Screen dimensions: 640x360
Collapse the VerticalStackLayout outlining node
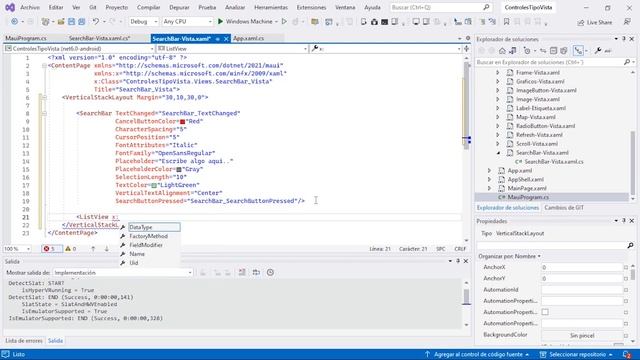44,97
